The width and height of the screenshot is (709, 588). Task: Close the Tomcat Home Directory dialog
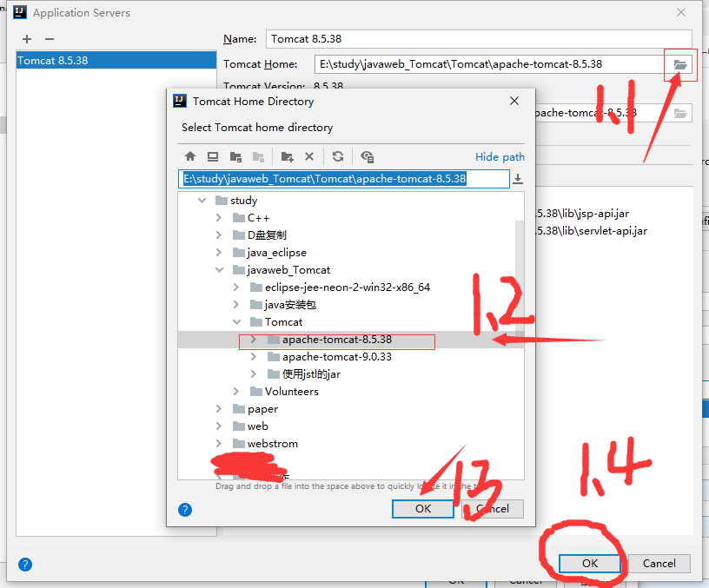[514, 101]
